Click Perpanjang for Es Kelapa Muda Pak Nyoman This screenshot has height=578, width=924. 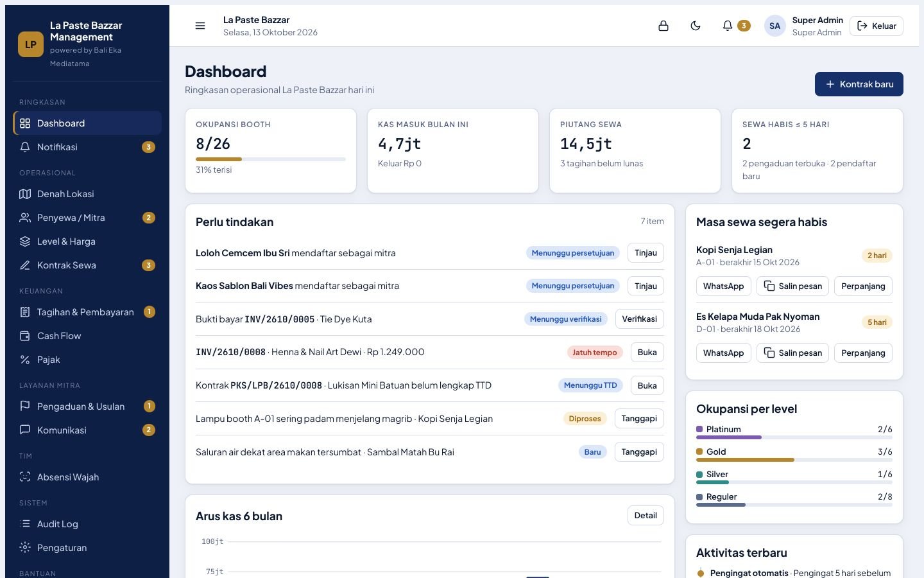pos(863,353)
